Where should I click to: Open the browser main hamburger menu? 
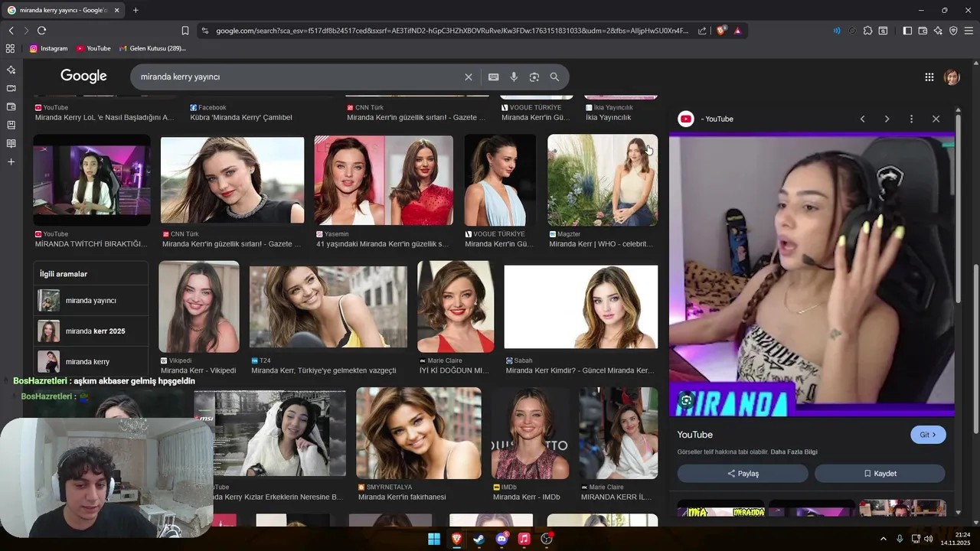969,31
